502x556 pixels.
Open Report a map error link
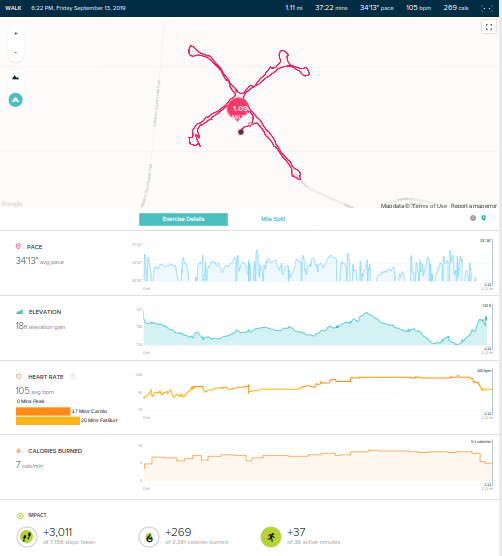(x=474, y=206)
